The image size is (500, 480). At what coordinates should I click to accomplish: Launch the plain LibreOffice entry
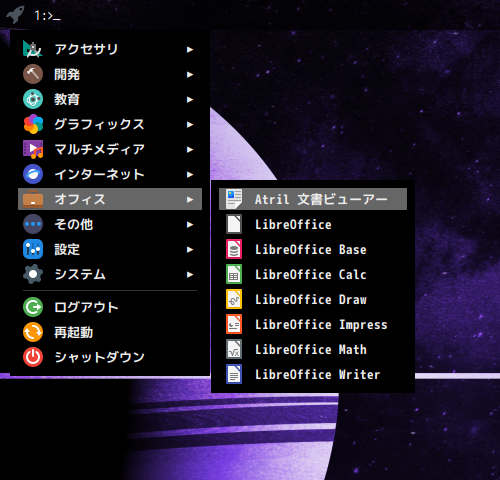point(313,224)
